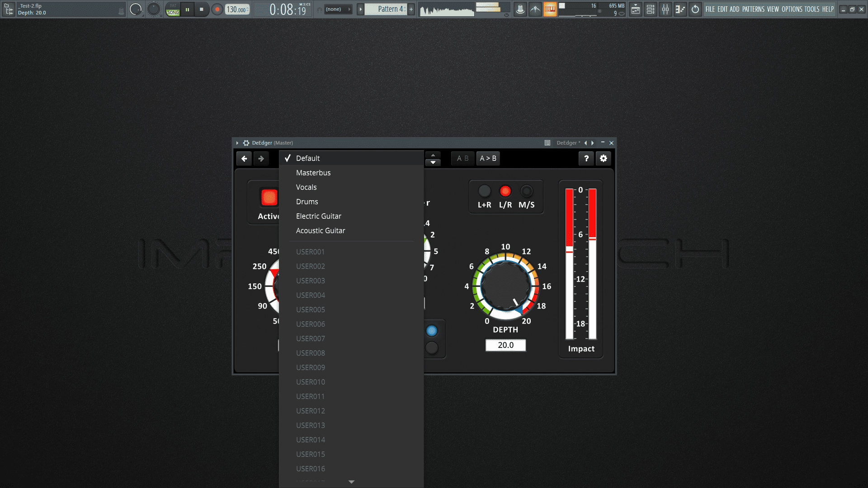The width and height of the screenshot is (868, 488).
Task: Click the undo history circular arrow icon
Action: (695, 9)
